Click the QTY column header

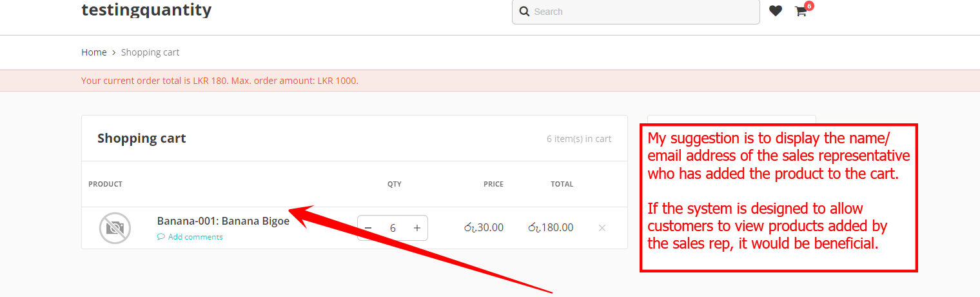pos(394,184)
